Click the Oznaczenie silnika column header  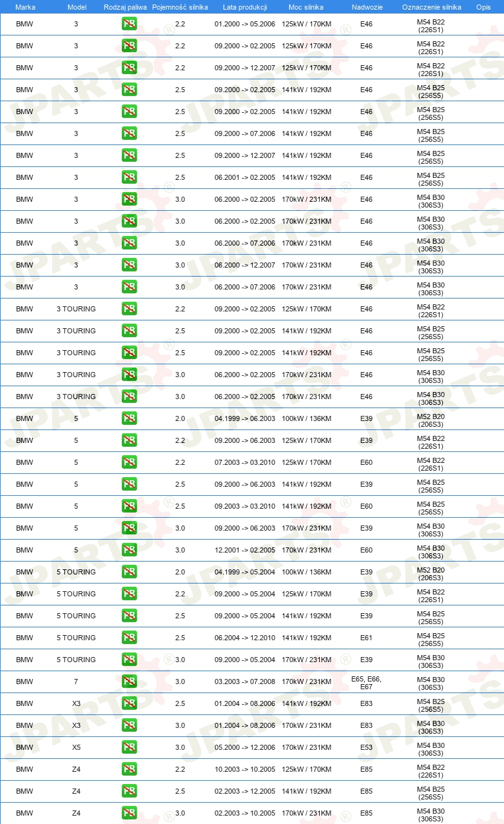(x=431, y=7)
